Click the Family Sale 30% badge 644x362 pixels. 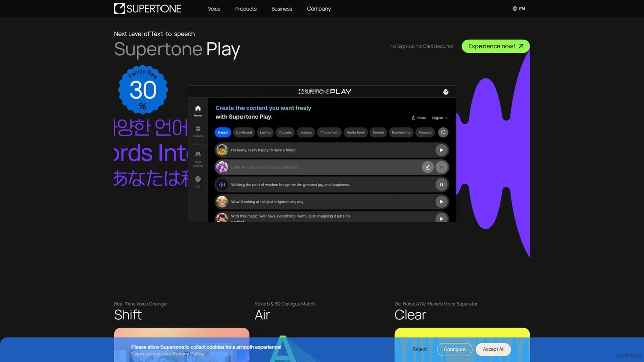point(143,90)
